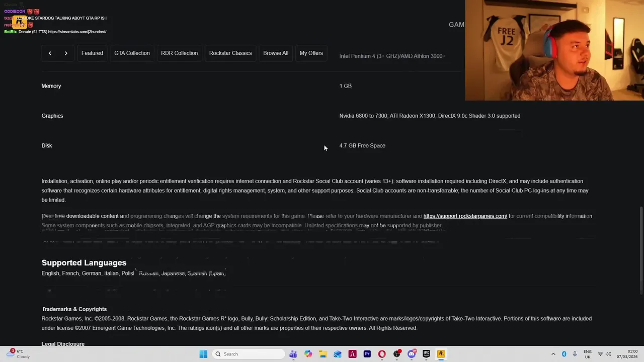Image resolution: width=644 pixels, height=362 pixels.
Task: Click the '4.7 GB Free Space' value
Action: 362,146
